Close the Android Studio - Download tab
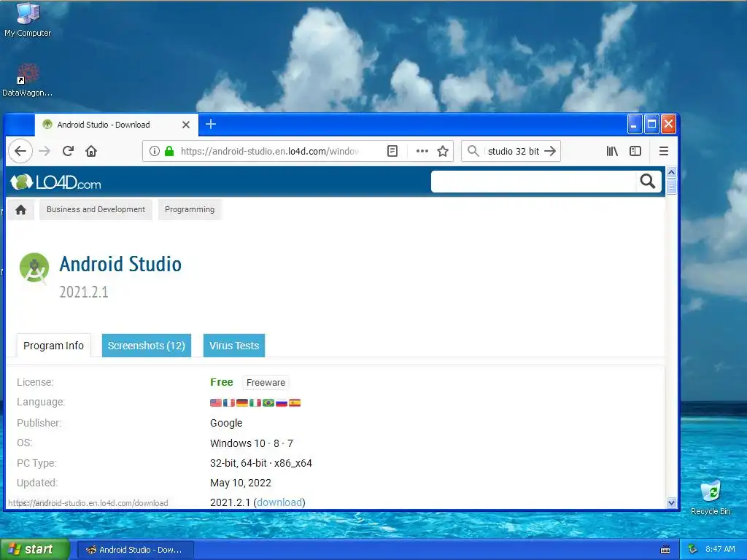This screenshot has height=560, width=747. click(186, 125)
